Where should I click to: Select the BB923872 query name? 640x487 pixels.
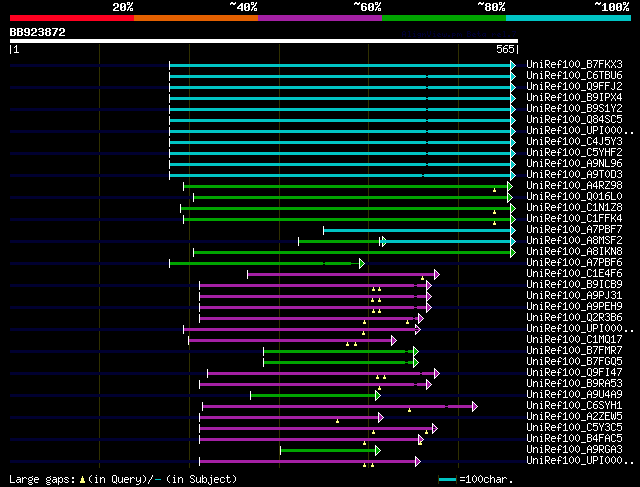pos(38,32)
